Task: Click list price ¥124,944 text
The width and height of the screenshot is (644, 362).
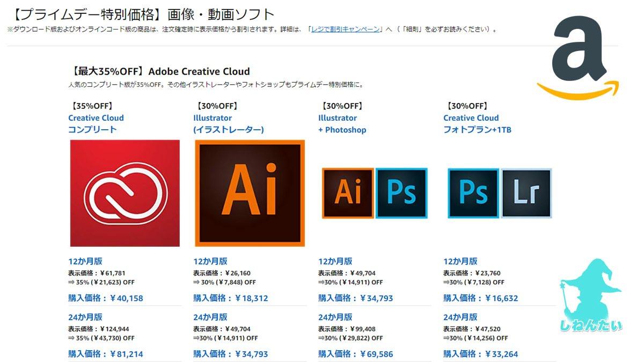Action: 99,329
